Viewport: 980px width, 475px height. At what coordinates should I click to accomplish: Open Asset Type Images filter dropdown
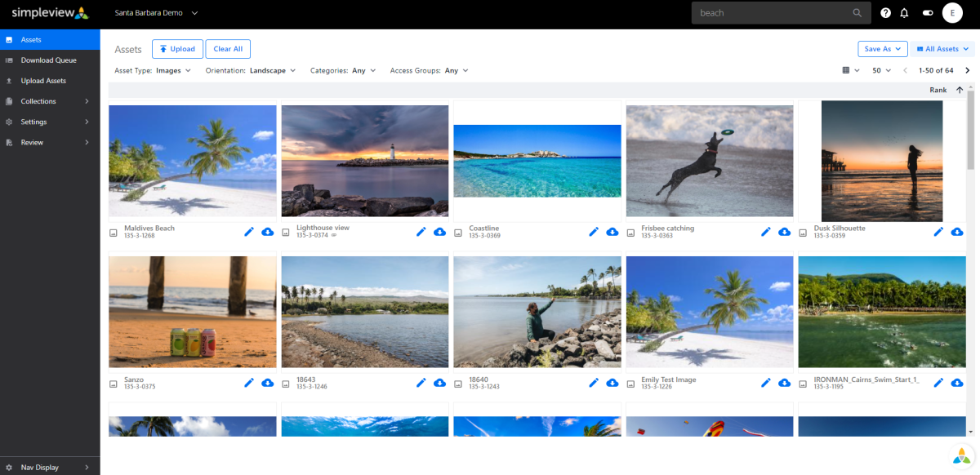(153, 71)
